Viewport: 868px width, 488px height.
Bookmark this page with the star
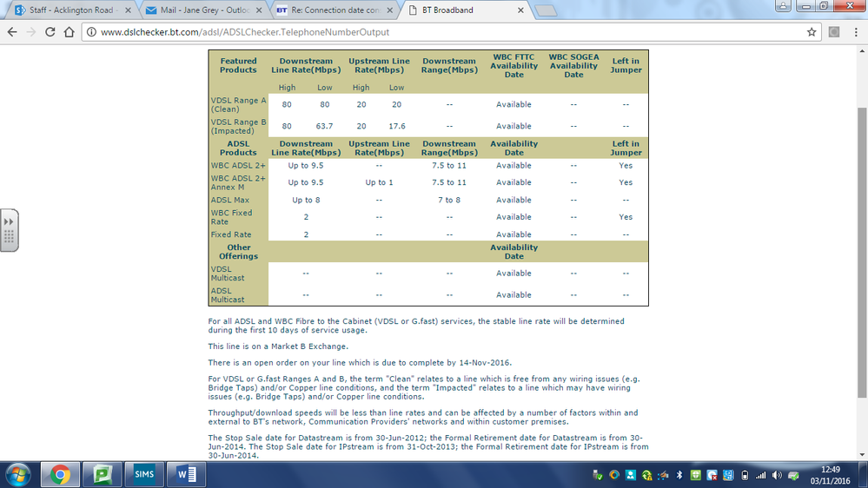(812, 32)
